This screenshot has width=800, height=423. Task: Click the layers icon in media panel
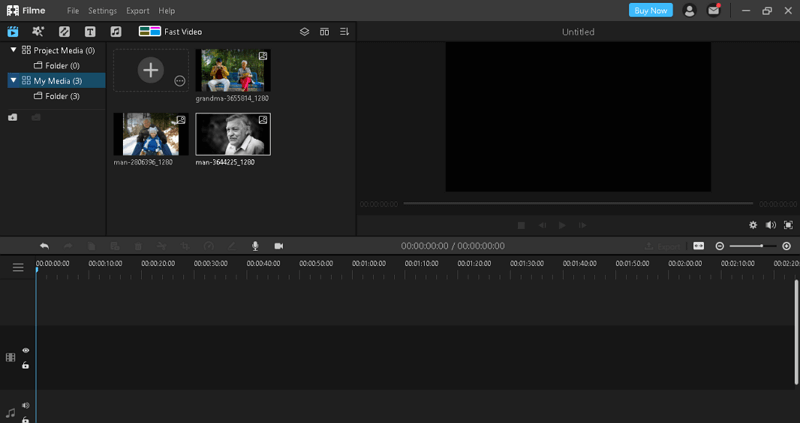click(x=304, y=32)
